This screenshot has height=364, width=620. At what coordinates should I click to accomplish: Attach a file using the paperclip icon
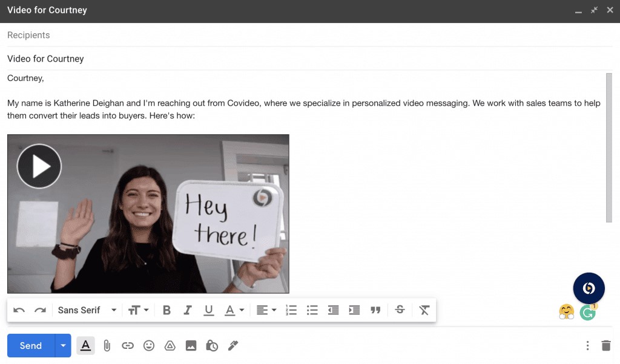[107, 345]
